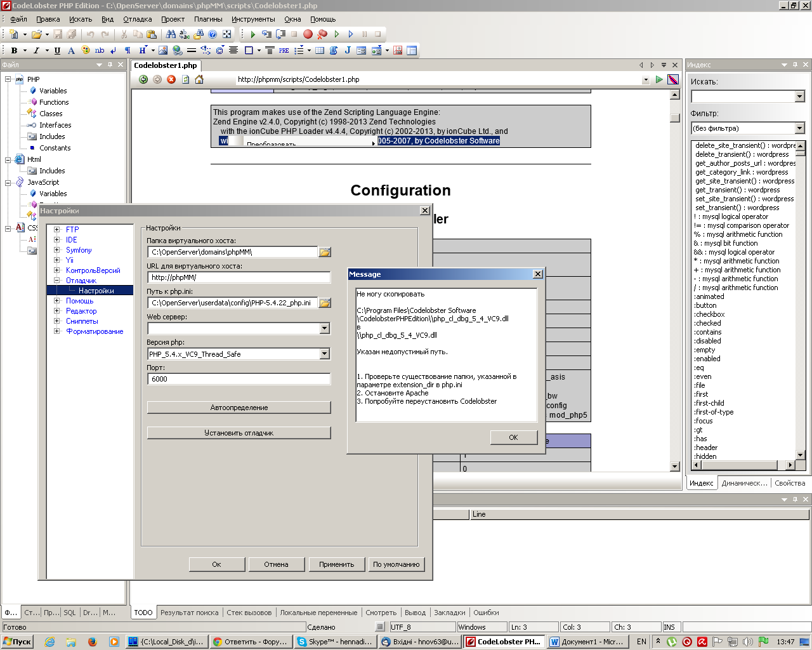Click the binoculars Find icon
Viewport: 812px width, 650px height.
pos(171,34)
